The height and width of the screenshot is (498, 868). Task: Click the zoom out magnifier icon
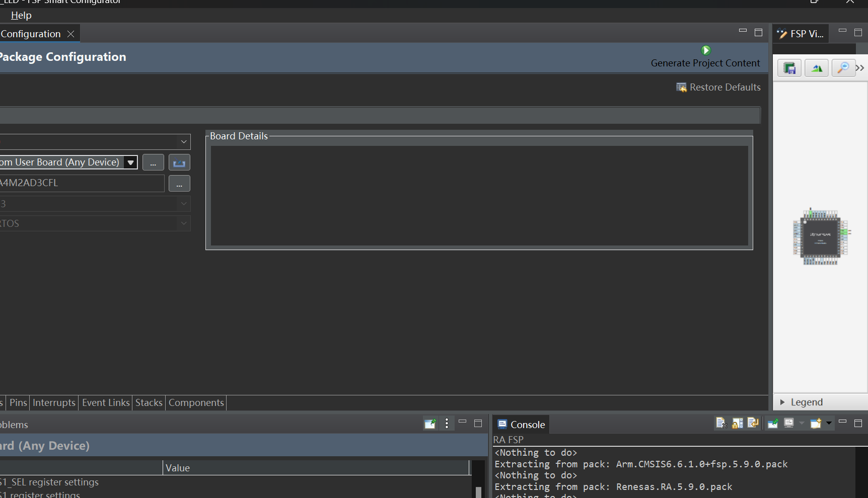point(843,68)
